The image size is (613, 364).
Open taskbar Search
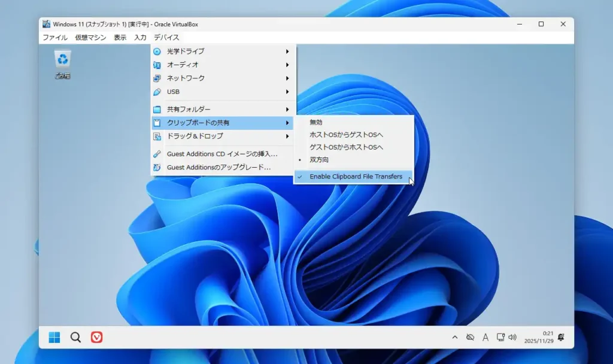(75, 337)
